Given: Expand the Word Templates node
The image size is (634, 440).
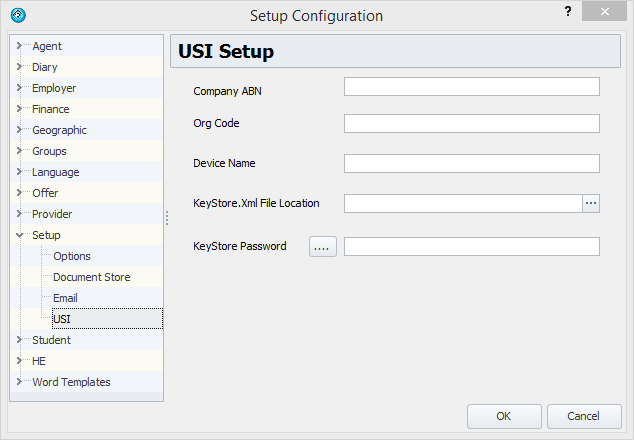Looking at the screenshot, I should [20, 382].
